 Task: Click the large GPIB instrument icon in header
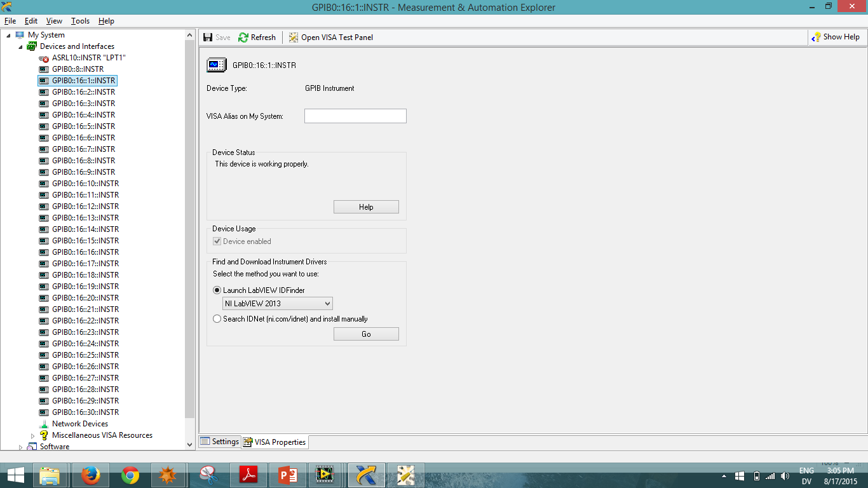point(217,65)
